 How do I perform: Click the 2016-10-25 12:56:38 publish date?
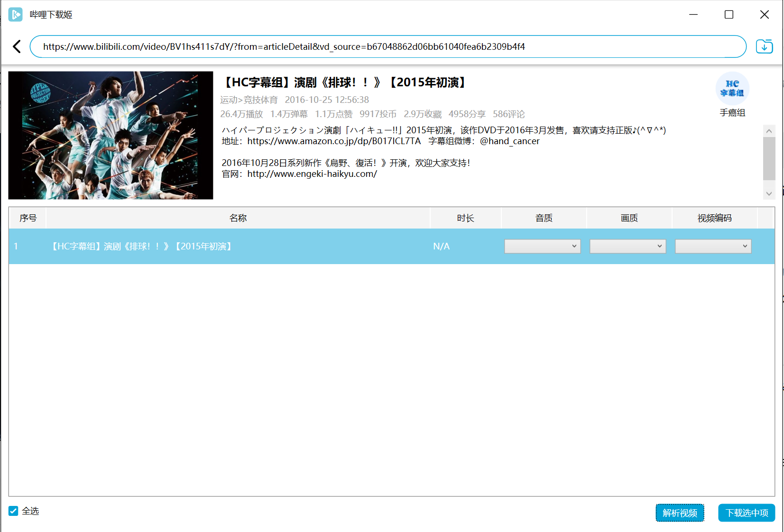[x=327, y=100]
